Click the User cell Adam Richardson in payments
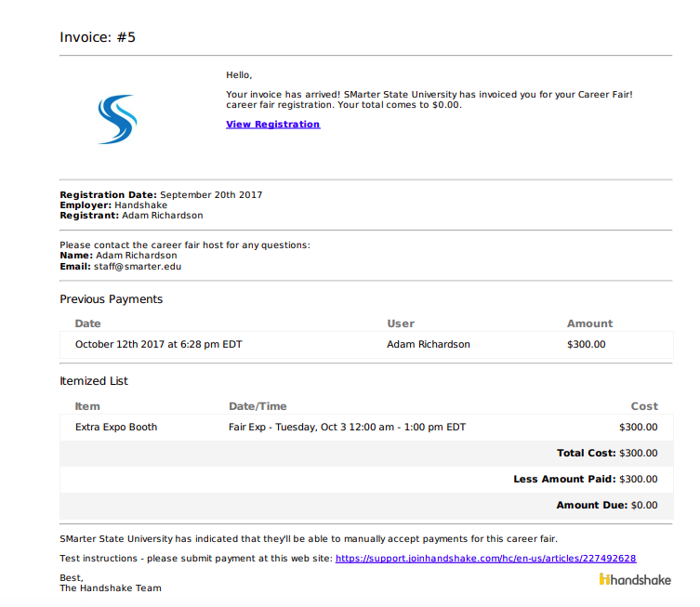This screenshot has width=700, height=607. (429, 345)
